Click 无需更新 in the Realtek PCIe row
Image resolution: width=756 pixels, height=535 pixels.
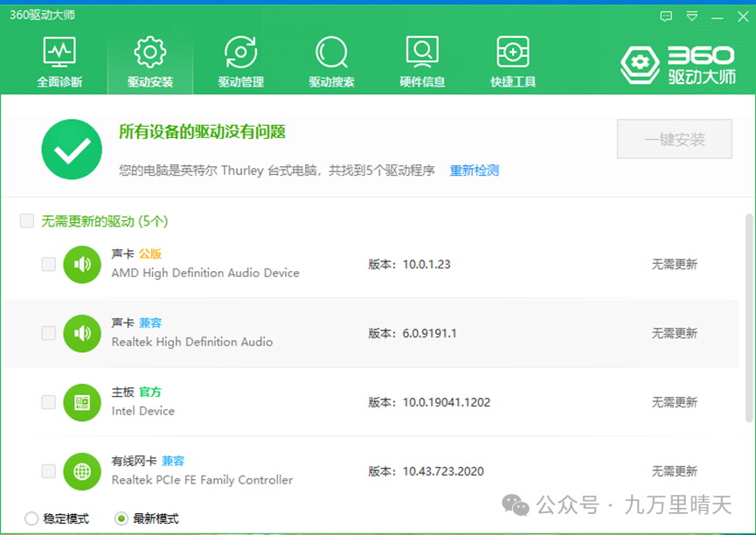coord(675,471)
